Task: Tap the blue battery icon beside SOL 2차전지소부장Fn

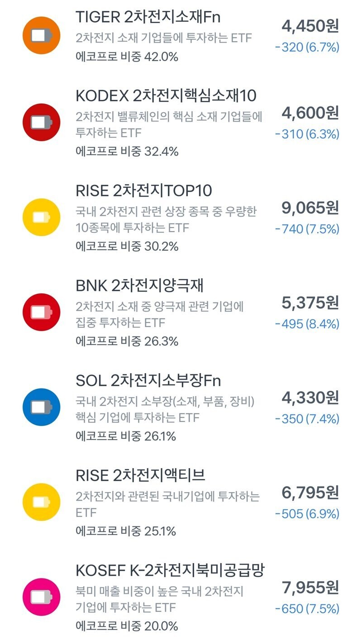Action: [41, 407]
